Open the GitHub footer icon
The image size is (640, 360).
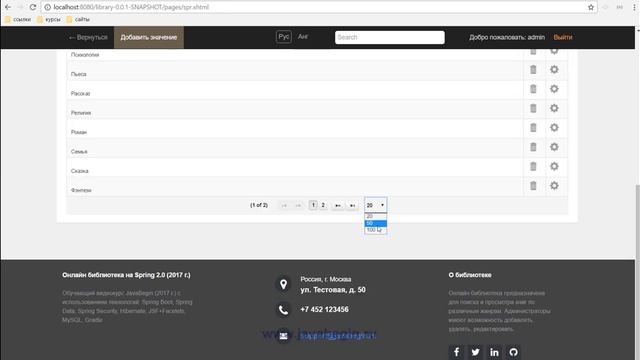[513, 352]
